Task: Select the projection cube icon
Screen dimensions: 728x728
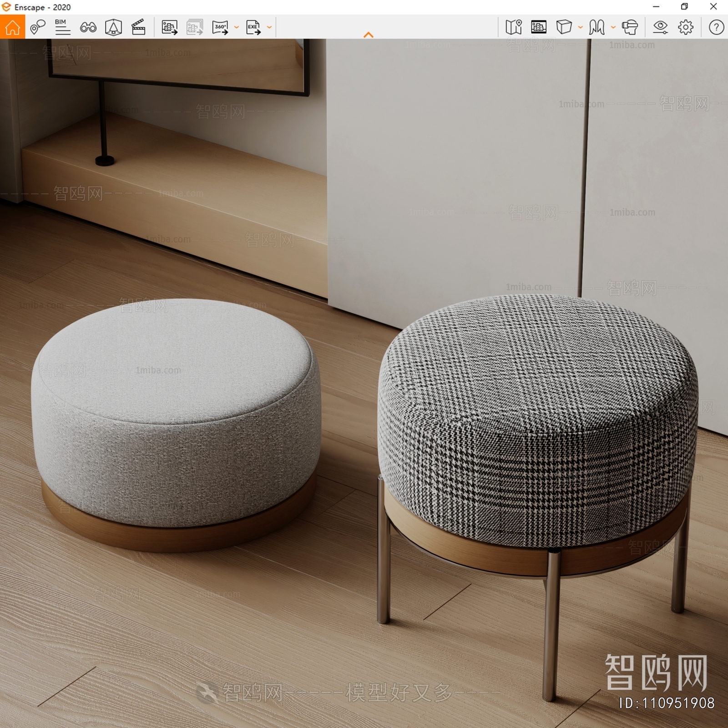Action: [564, 27]
